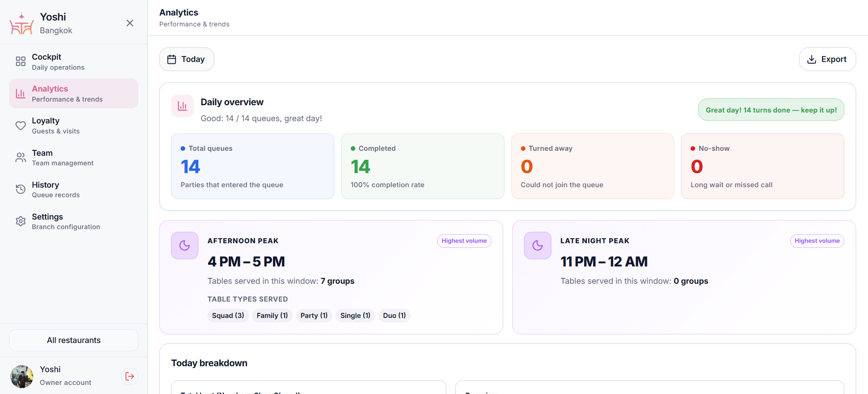Select the Duo (1) chip
Screen dimensions: 868x394
coord(394,316)
